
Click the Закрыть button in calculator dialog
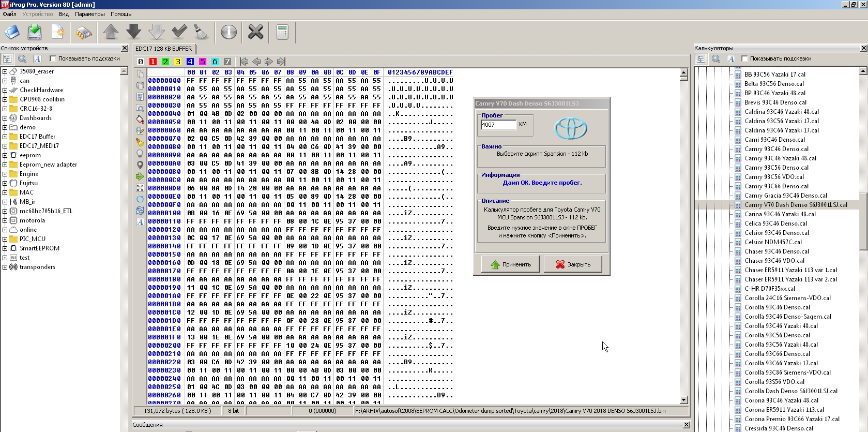pyautogui.click(x=573, y=264)
